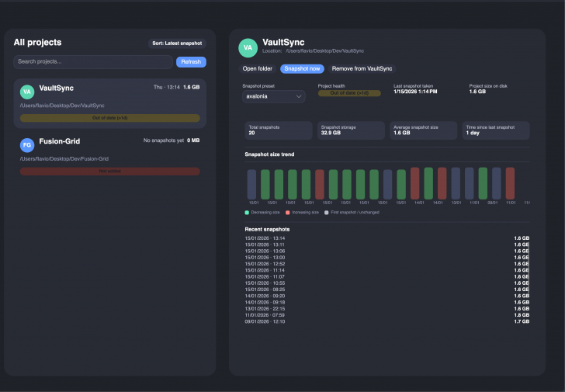This screenshot has height=392, width=565.
Task: Focus the Search projects field
Action: 93,61
